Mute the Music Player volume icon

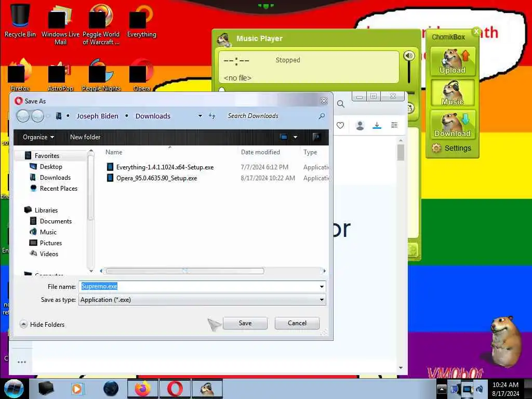(x=409, y=56)
